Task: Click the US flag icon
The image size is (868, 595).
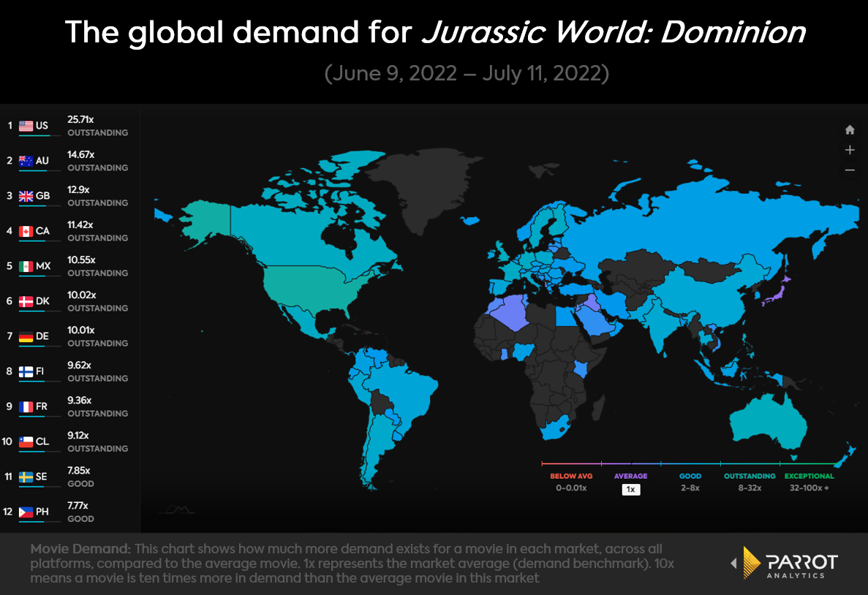Action: point(26,126)
